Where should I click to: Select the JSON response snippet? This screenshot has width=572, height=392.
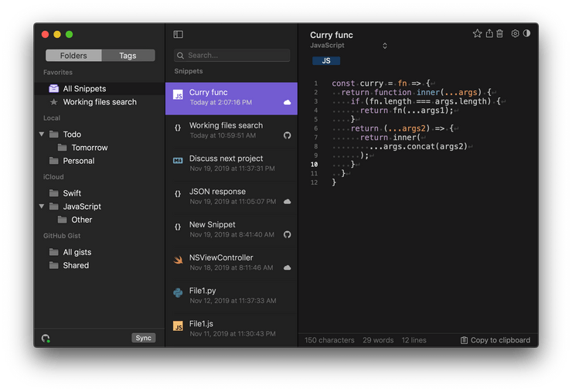pos(231,197)
